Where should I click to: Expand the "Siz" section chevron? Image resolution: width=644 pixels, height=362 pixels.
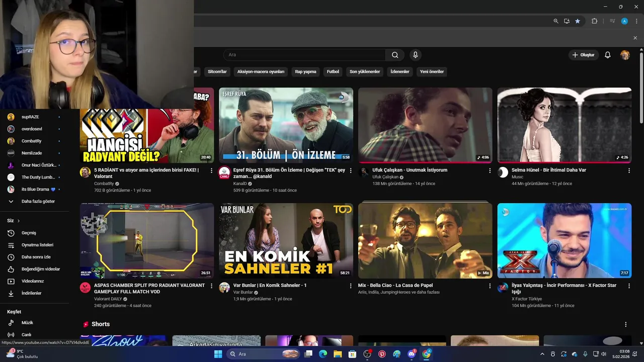point(19,221)
